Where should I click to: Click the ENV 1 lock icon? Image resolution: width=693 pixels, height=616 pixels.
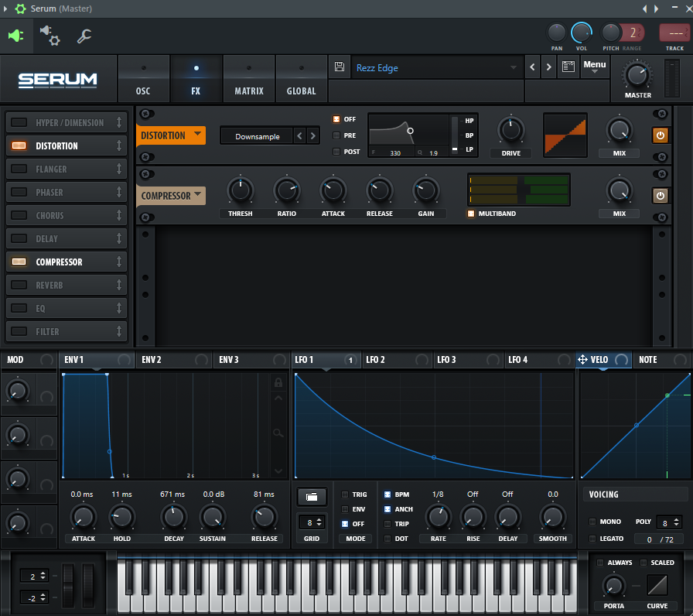pos(278,382)
